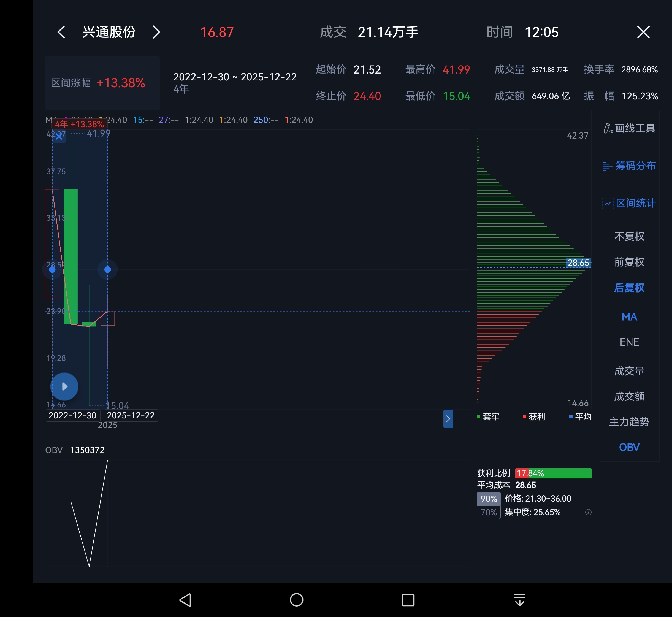Tap the right interval boundary handle dot
This screenshot has height=617, width=672.
pos(107,269)
